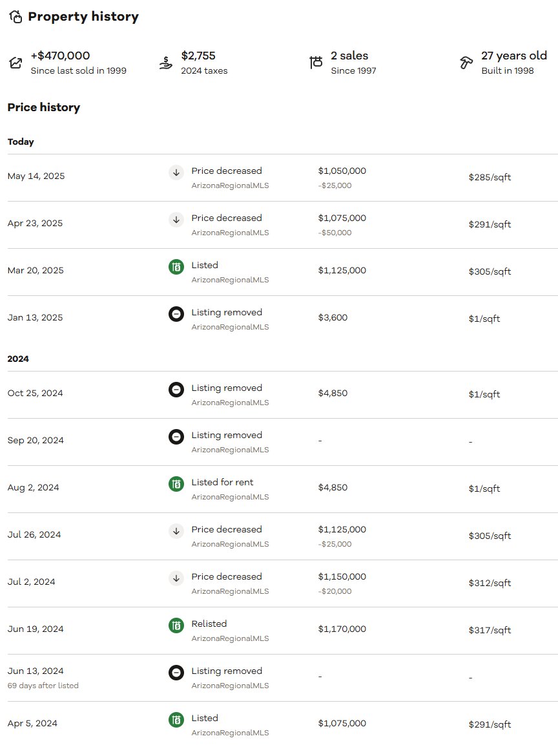Image resolution: width=558 pixels, height=756 pixels.
Task: Click the down-arrow icon on May 14, 2025 row
Action: point(176,172)
